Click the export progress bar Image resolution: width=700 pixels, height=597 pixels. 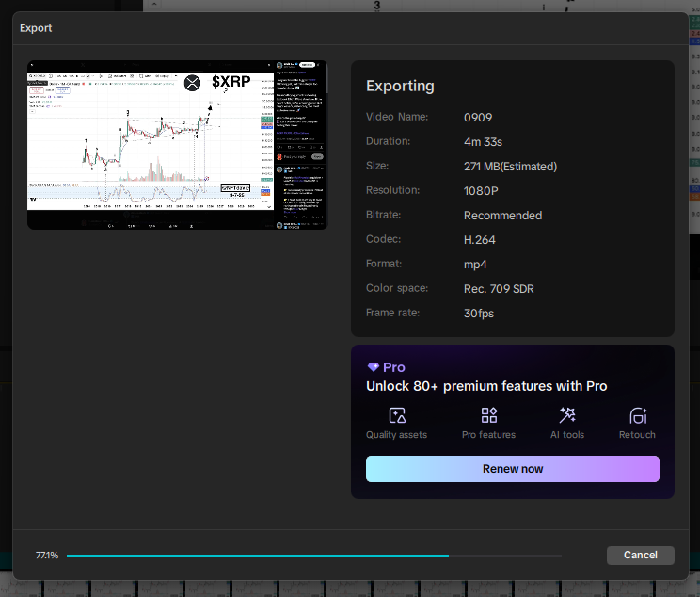coord(314,556)
